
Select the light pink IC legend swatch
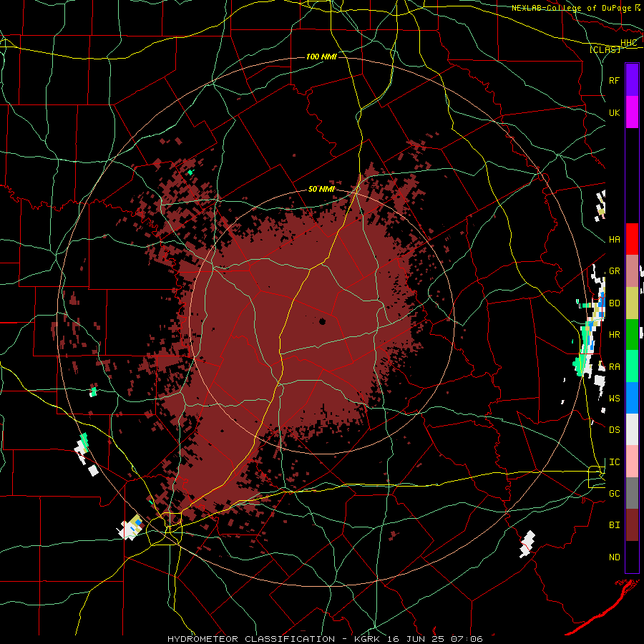click(x=632, y=462)
